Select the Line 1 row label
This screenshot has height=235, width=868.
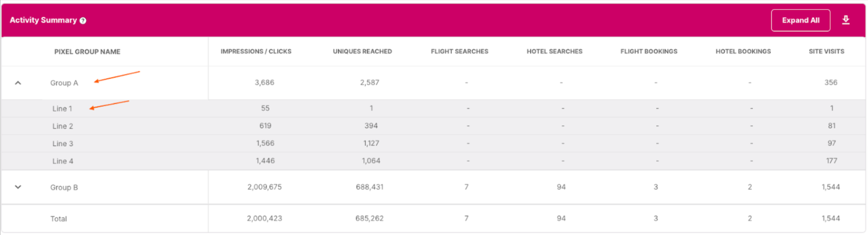62,108
